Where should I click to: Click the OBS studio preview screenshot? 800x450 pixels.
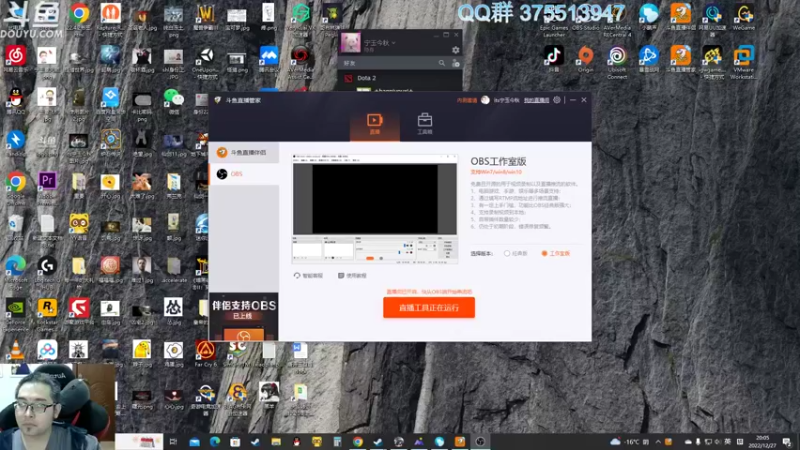click(374, 209)
